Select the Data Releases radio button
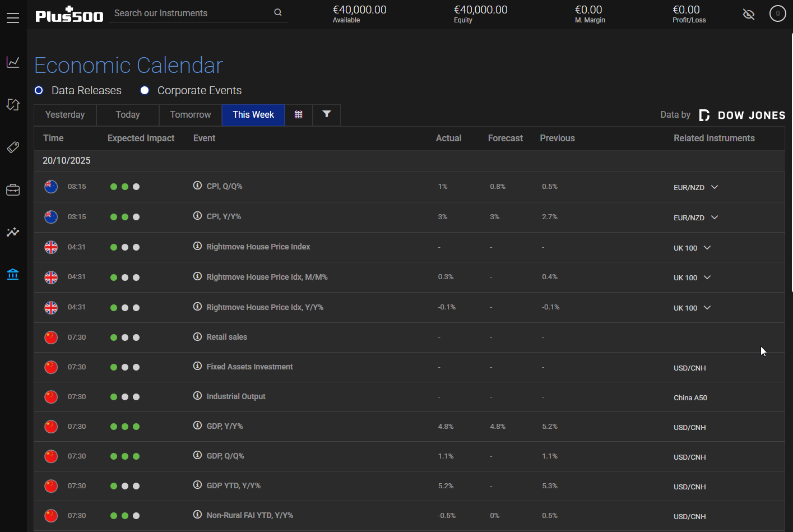This screenshot has width=793, height=532. coord(39,90)
